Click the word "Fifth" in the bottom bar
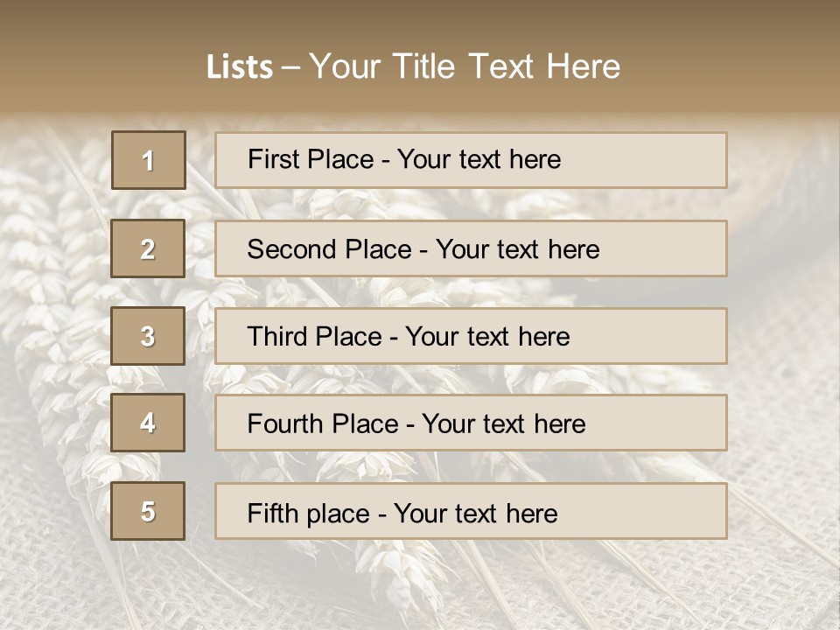Image resolution: width=840 pixels, height=630 pixels. click(x=272, y=513)
